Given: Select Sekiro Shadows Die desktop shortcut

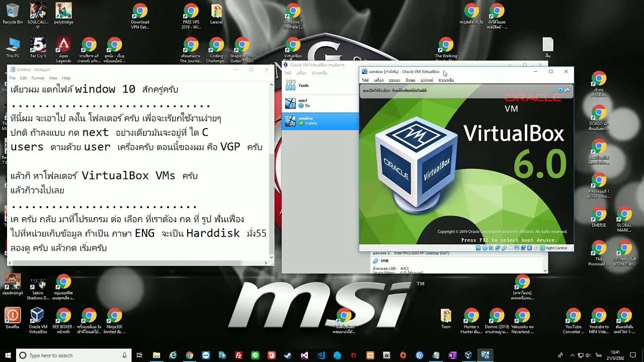Looking at the screenshot, I should 38,288.
